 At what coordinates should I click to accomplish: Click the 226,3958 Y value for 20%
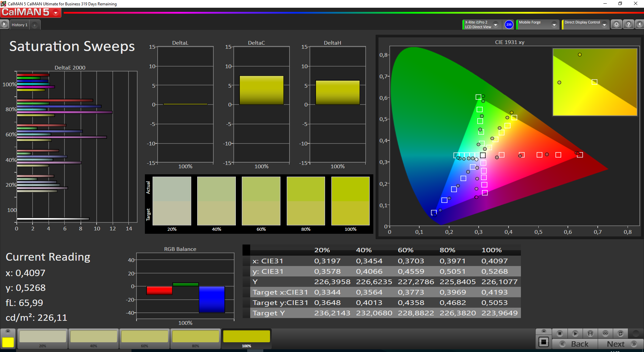pyautogui.click(x=332, y=282)
